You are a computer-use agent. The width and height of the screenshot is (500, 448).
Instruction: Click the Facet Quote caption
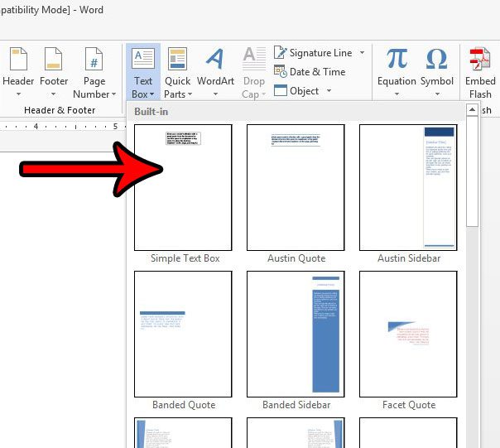click(x=409, y=405)
